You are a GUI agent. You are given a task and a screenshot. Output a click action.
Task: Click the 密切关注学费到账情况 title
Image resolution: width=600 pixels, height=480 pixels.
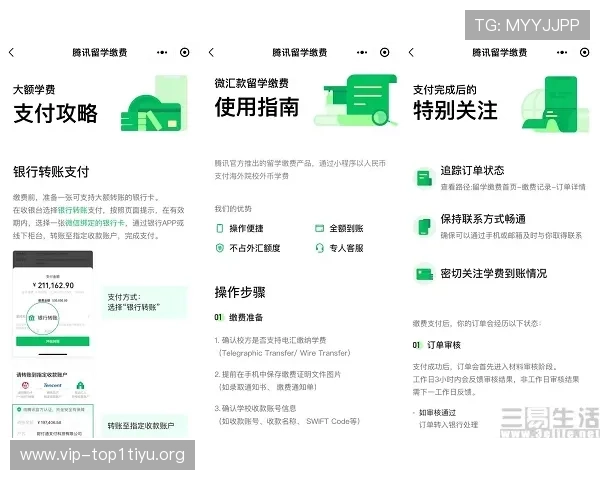tap(494, 273)
